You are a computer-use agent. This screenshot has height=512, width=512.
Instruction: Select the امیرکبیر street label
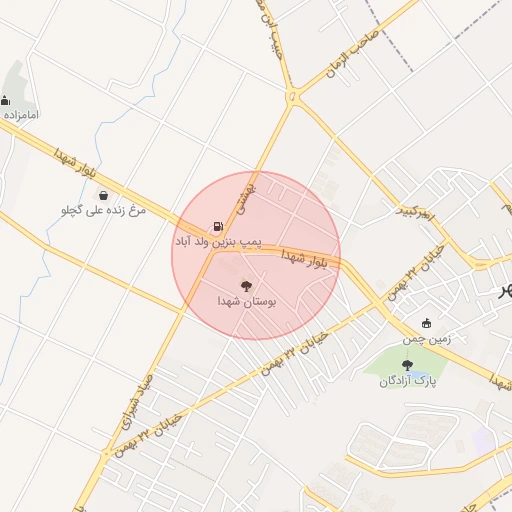[415, 212]
